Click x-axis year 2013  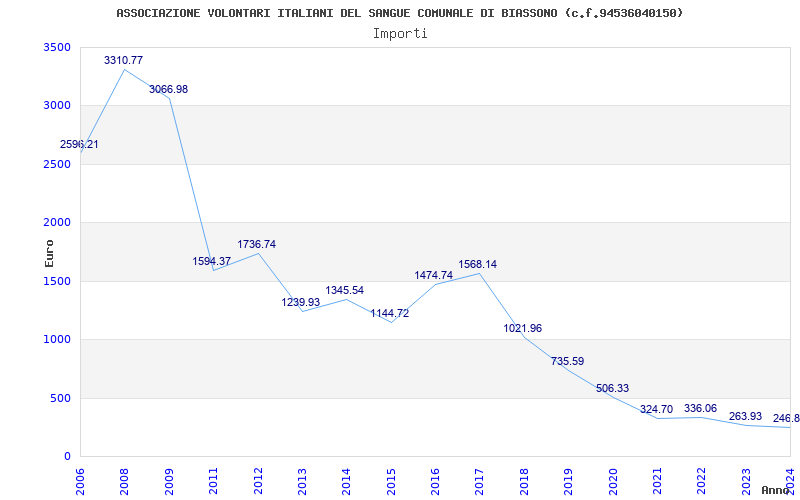point(303,481)
